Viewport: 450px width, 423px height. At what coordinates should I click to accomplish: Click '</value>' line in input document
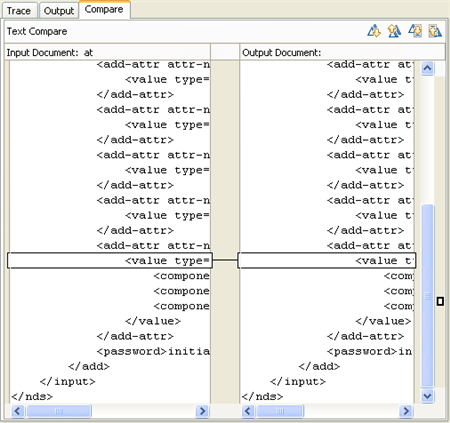[153, 321]
